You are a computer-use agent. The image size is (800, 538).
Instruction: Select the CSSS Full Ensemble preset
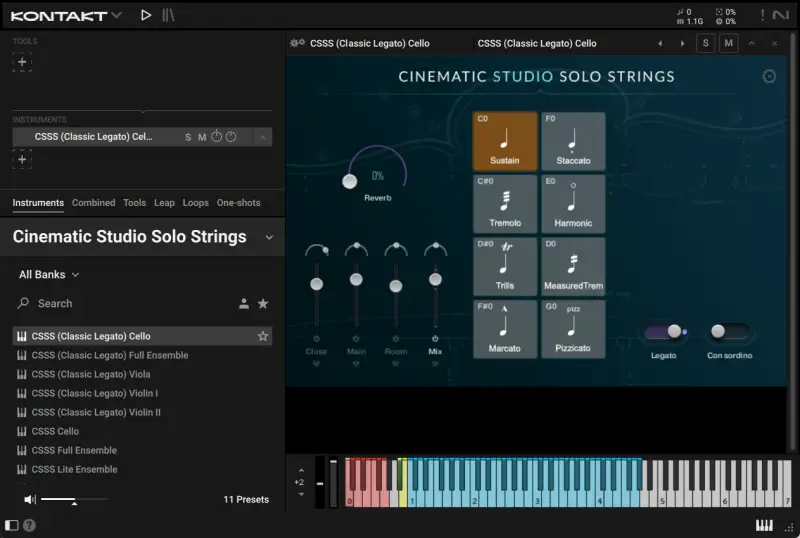[x=142, y=450]
